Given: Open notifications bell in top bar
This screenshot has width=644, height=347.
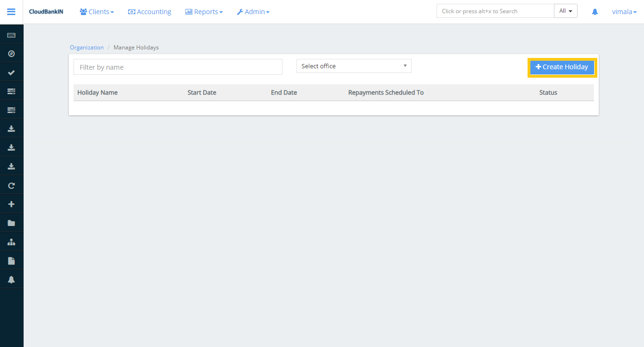Looking at the screenshot, I should (x=595, y=12).
